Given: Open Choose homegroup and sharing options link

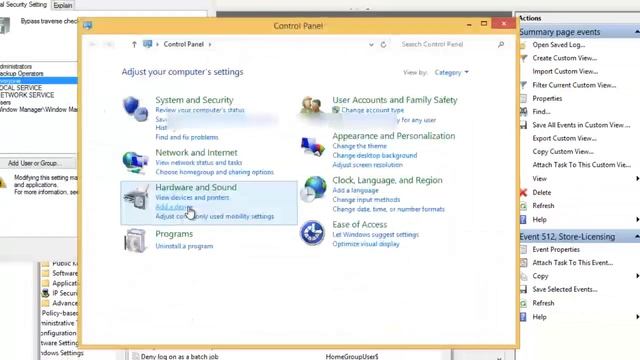Looking at the screenshot, I should (215, 172).
